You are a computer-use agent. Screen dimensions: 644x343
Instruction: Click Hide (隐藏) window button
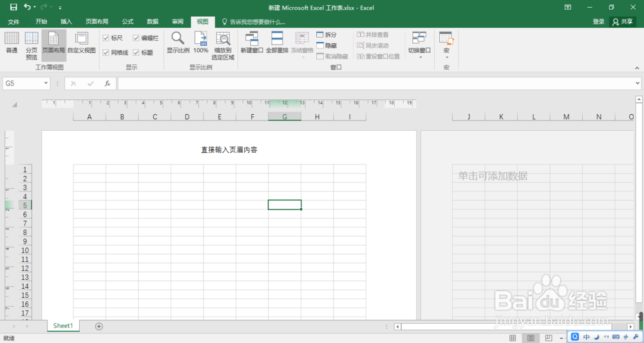tap(327, 46)
